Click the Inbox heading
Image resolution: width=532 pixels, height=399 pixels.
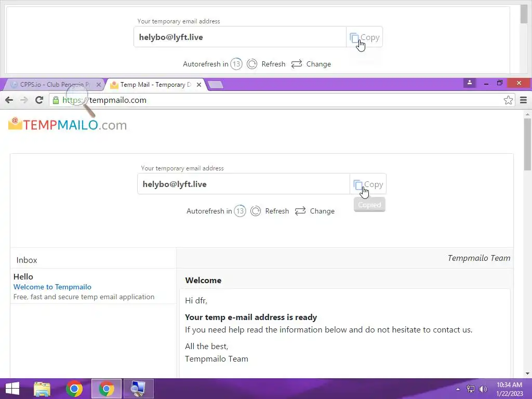pos(26,260)
